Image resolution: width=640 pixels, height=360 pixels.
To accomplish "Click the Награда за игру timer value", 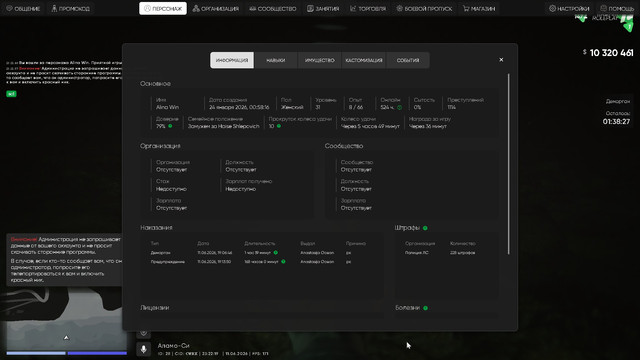I will 428,126.
